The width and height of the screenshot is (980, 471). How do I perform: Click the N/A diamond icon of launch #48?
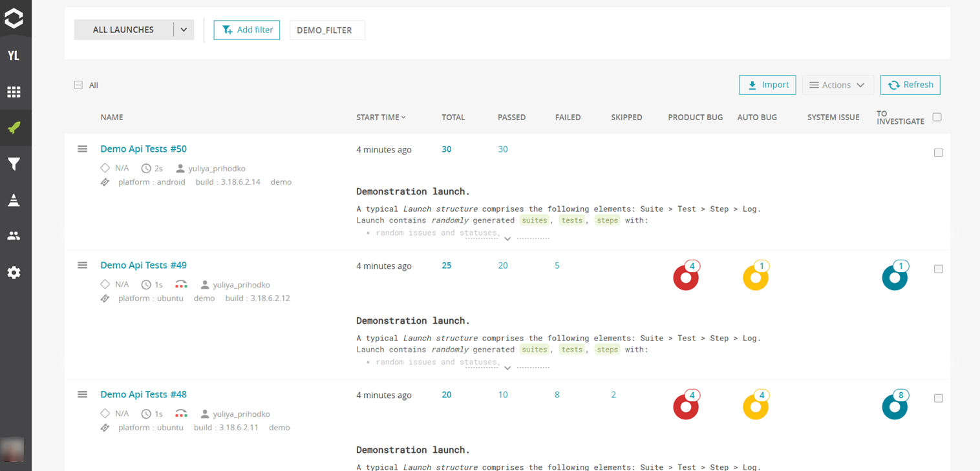(x=105, y=413)
